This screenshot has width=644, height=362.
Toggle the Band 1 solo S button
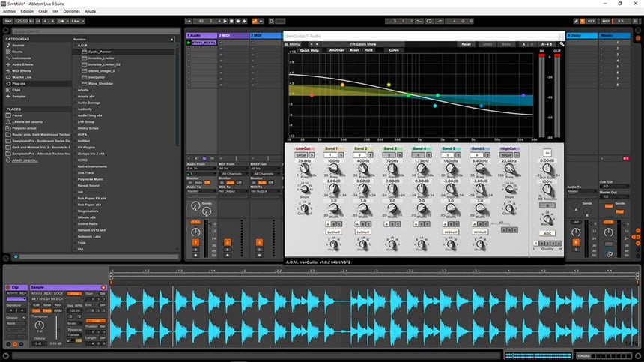coord(341,155)
